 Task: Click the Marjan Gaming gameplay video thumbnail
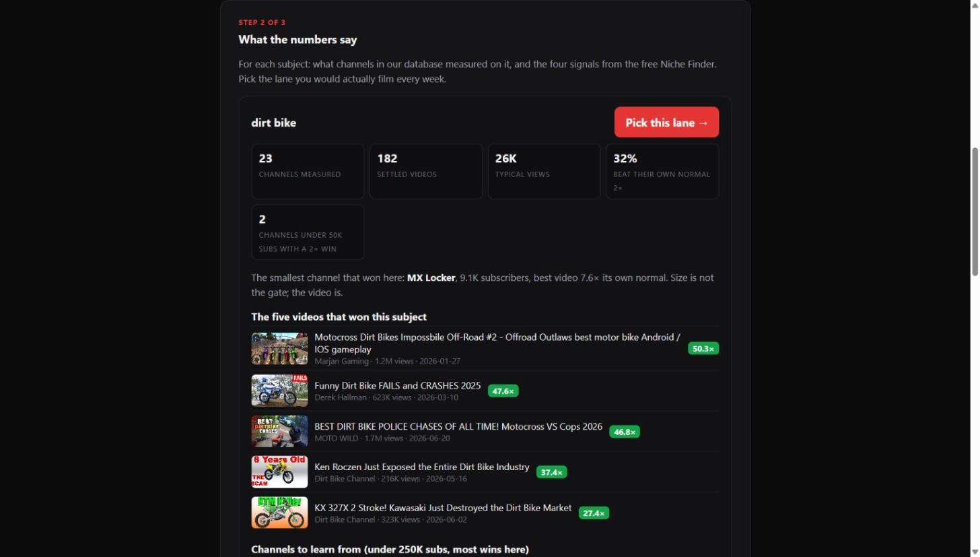[279, 348]
